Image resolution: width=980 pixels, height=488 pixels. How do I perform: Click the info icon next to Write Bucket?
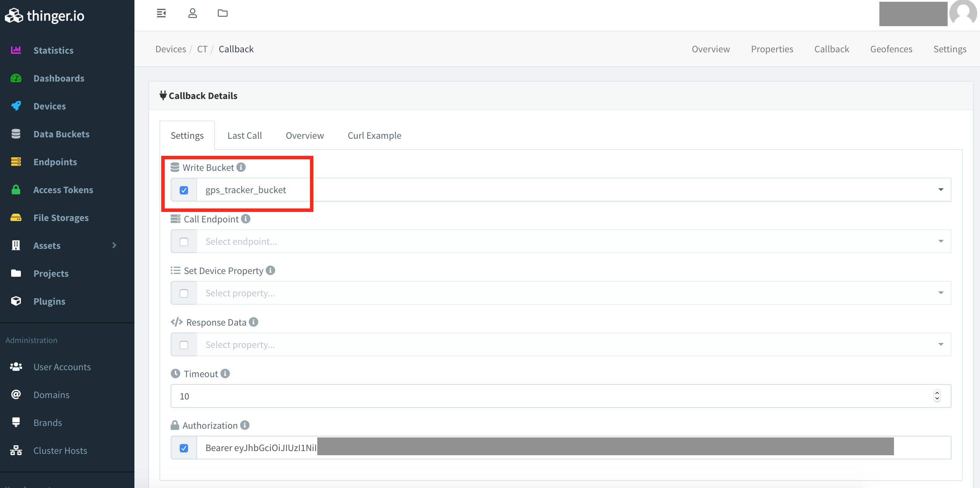241,167
